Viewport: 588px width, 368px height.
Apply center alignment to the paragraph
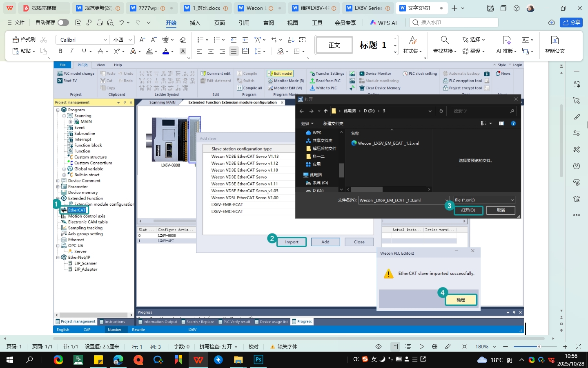[211, 51]
